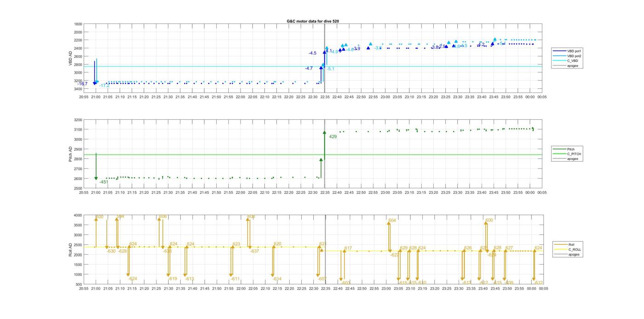The width and height of the screenshot is (644, 319).
Task: Click the '617' roll data label
Action: pyautogui.click(x=348, y=248)
